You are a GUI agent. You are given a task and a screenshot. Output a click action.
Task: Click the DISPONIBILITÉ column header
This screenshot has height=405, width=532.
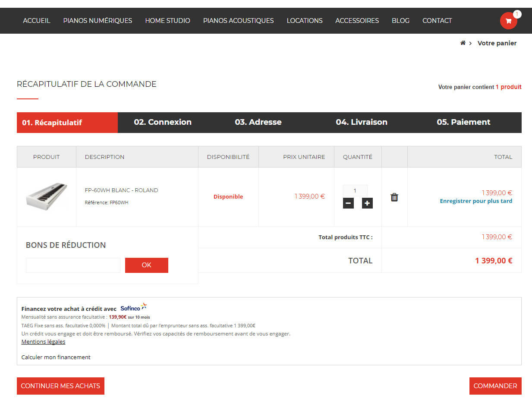(228, 157)
